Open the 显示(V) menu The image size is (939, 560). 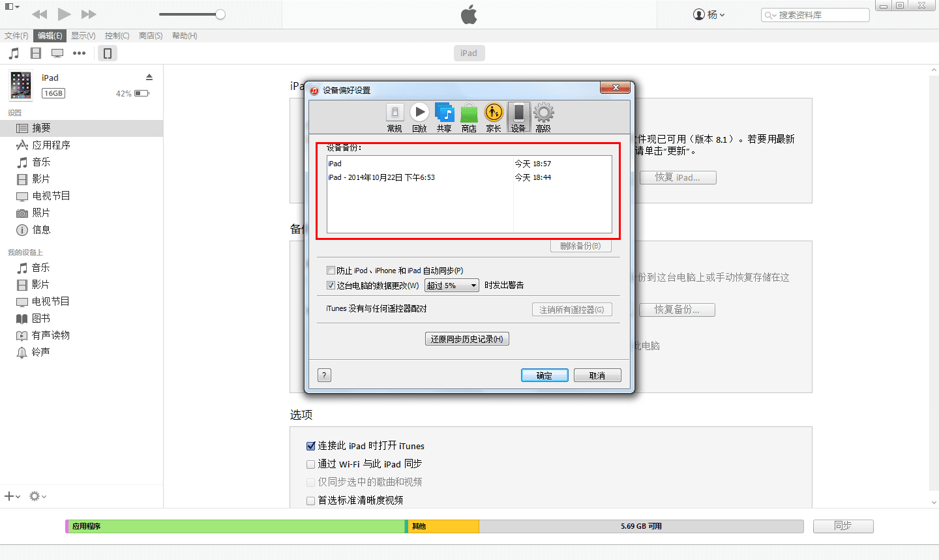point(83,36)
